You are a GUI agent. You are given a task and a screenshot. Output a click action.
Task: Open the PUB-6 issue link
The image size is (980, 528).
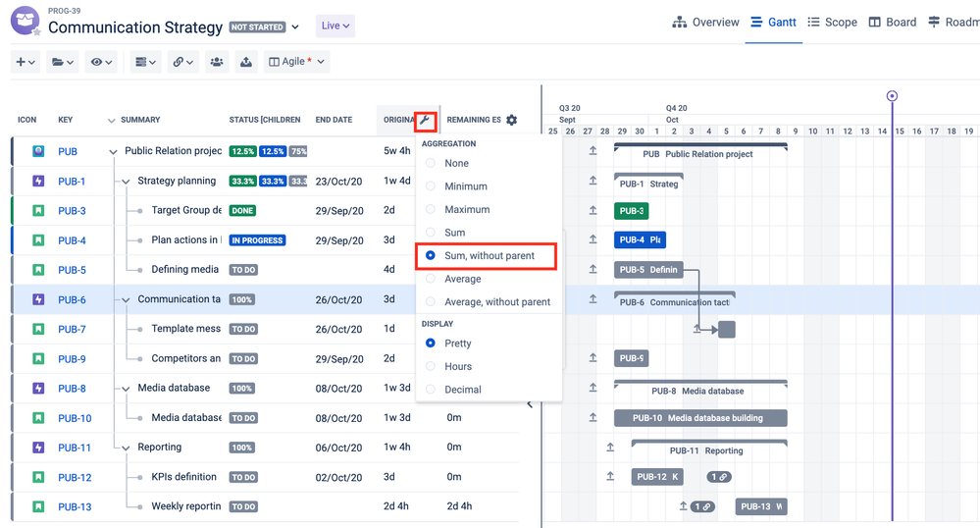point(72,299)
